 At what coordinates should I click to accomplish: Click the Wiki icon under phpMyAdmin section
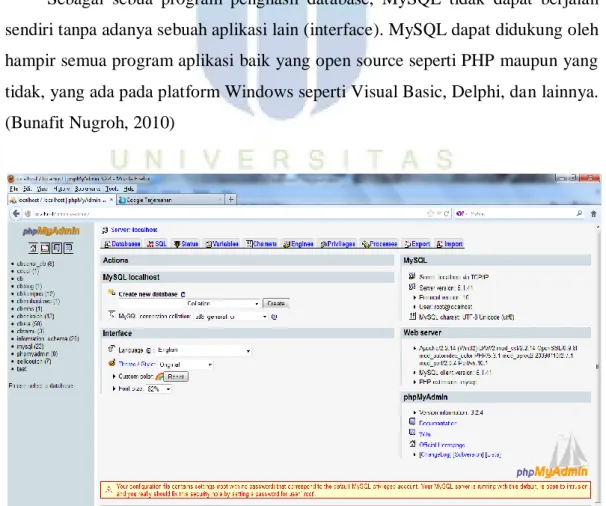tap(412, 433)
